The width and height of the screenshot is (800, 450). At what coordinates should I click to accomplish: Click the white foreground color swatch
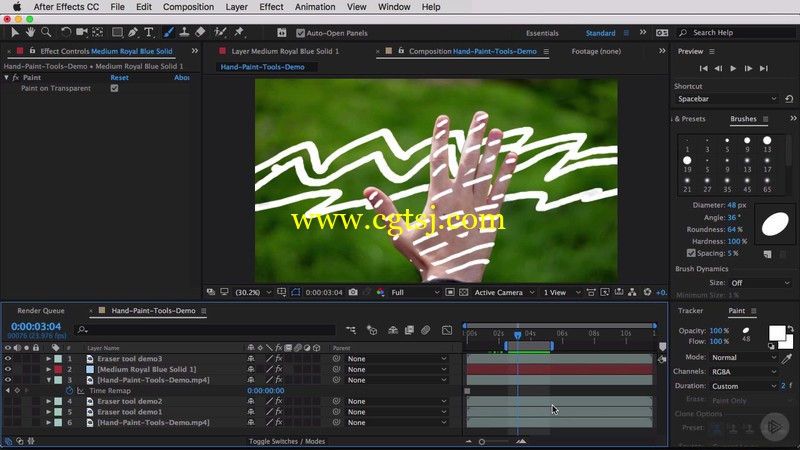(777, 333)
